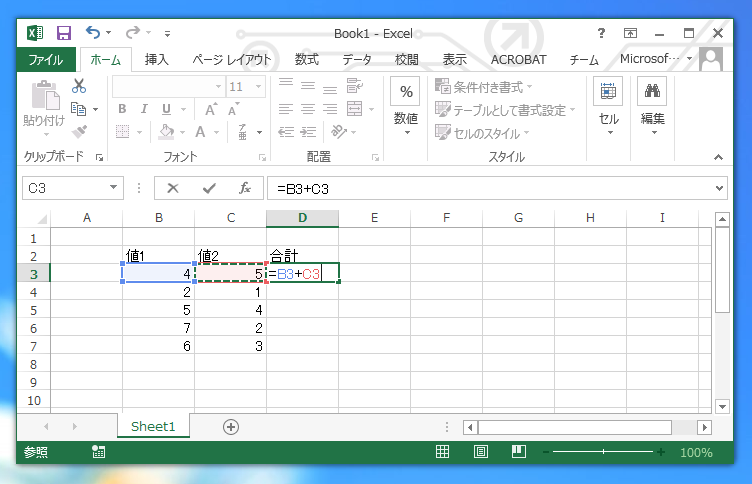
Task: Click the Save icon in quick access toolbar
Action: [x=64, y=33]
